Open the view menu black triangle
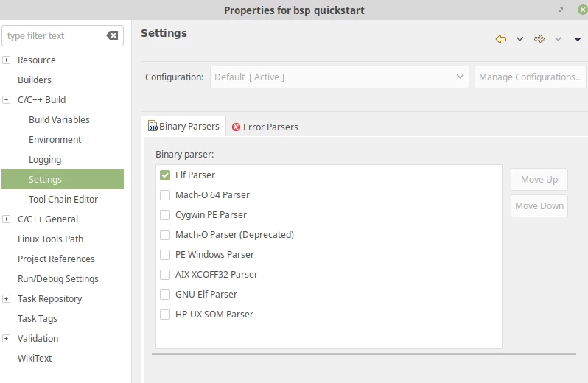This screenshot has width=588, height=383. [x=578, y=39]
